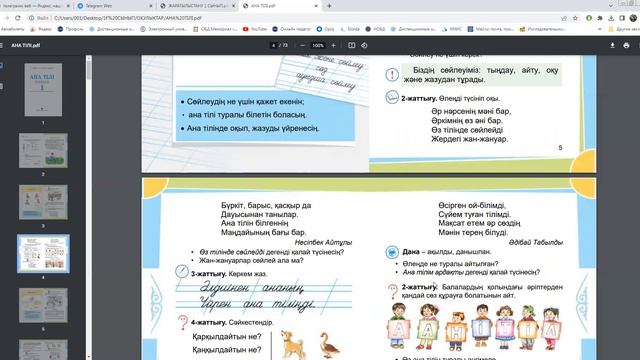The width and height of the screenshot is (640, 360).
Task: View the site info icon in address bar
Action: [x=31, y=18]
